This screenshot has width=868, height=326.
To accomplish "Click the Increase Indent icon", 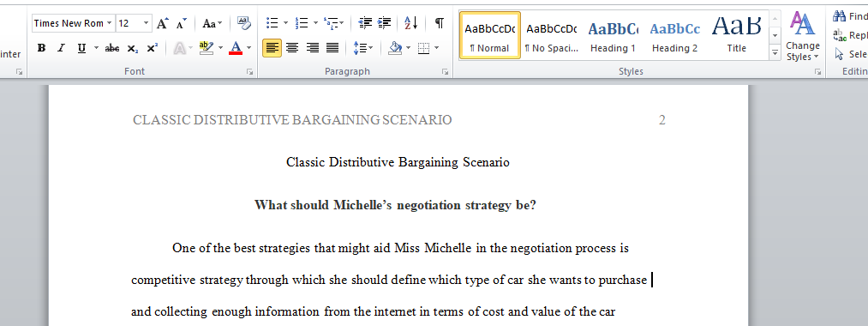I will tap(384, 23).
